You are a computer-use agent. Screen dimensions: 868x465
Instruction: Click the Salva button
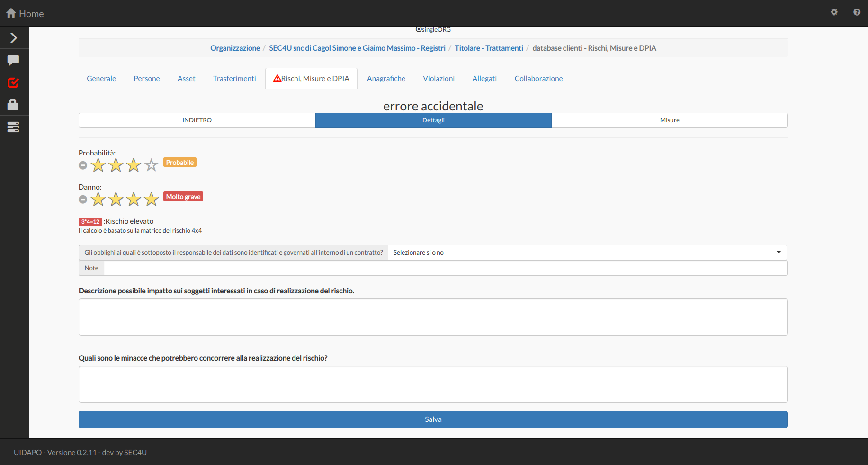433,419
